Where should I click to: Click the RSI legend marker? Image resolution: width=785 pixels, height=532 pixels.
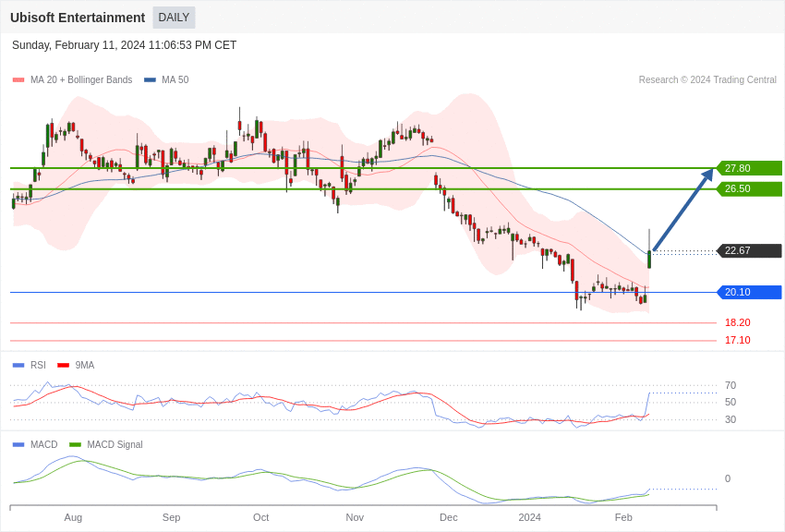[x=18, y=365]
